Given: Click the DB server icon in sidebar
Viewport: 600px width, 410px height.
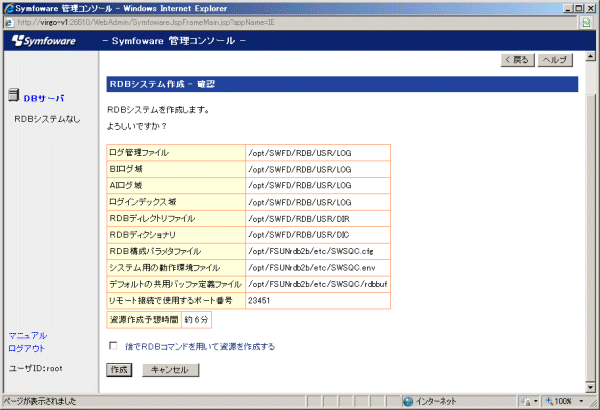Looking at the screenshot, I should point(13,97).
